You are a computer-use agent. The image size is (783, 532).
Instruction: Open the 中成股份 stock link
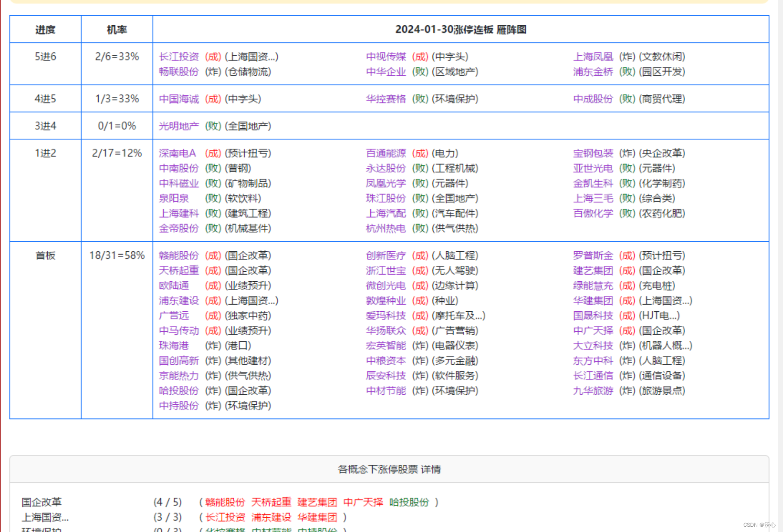tap(593, 99)
